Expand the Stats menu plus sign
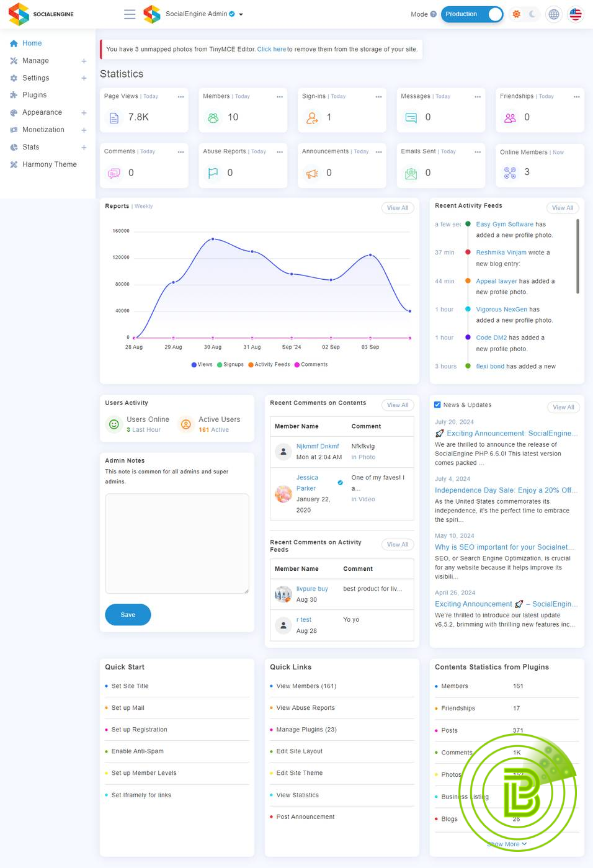The width and height of the screenshot is (593, 868). [x=84, y=148]
